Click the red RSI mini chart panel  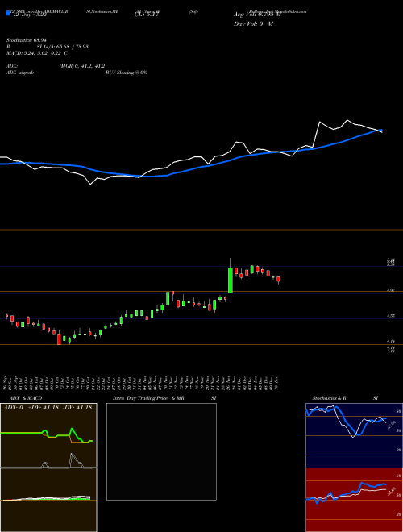coord(354,500)
